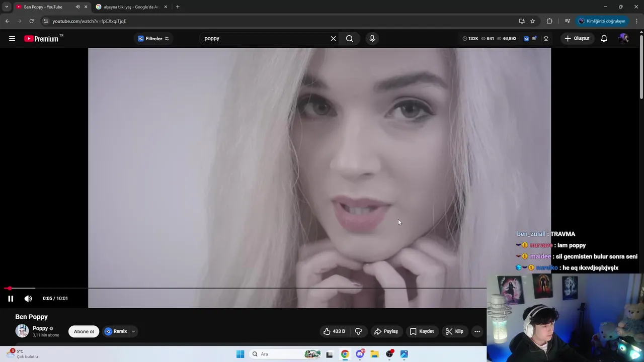Dislike the video with thumbs down
This screenshot has width=644, height=362.
[x=359, y=331]
